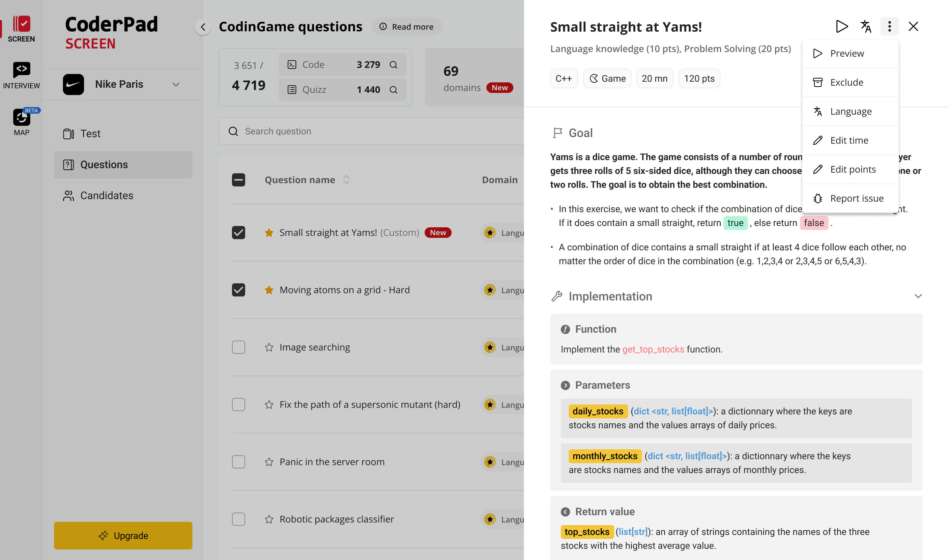Image resolution: width=949 pixels, height=560 pixels.
Task: Check the Panic in the server room checkbox
Action: (x=239, y=462)
